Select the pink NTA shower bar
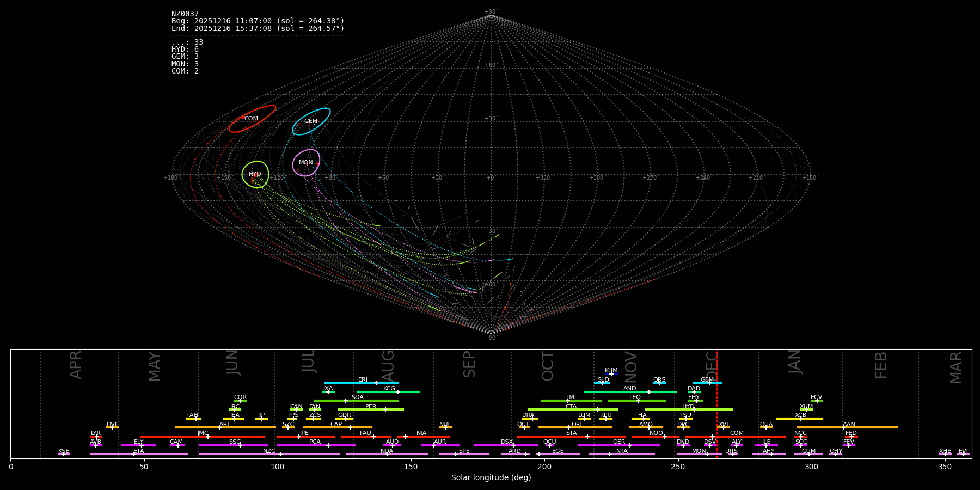 (622, 454)
